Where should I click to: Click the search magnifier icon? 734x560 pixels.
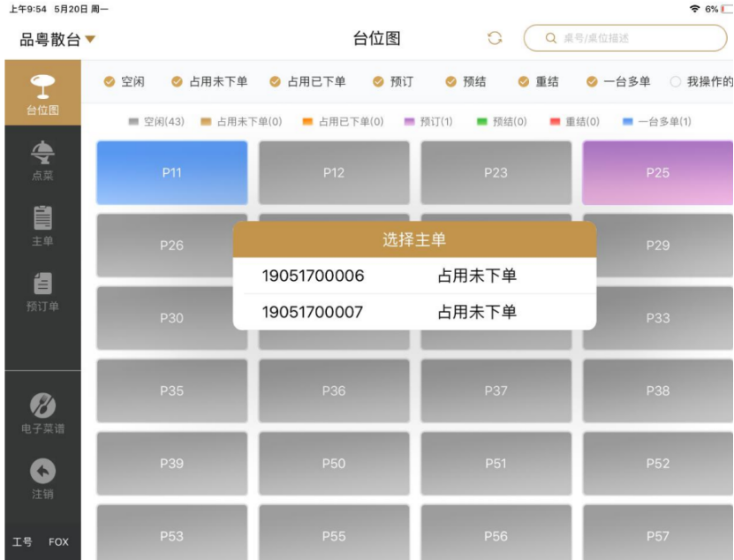point(551,38)
